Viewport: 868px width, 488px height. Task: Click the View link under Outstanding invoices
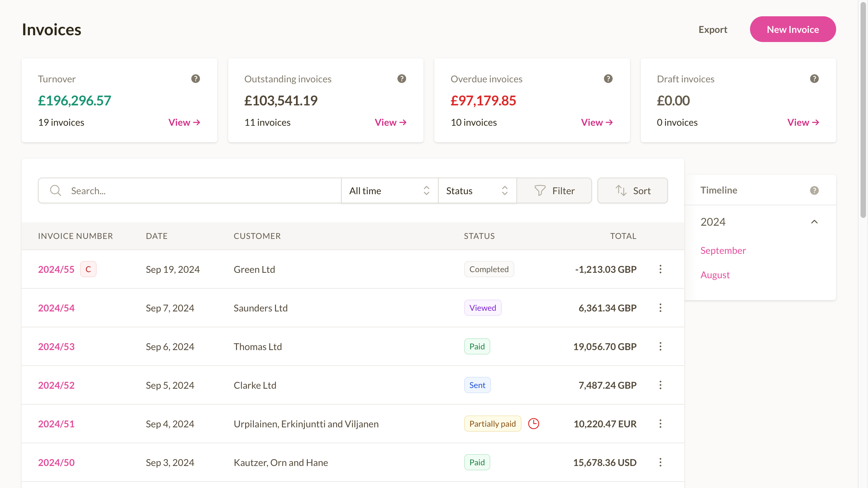[x=391, y=122]
